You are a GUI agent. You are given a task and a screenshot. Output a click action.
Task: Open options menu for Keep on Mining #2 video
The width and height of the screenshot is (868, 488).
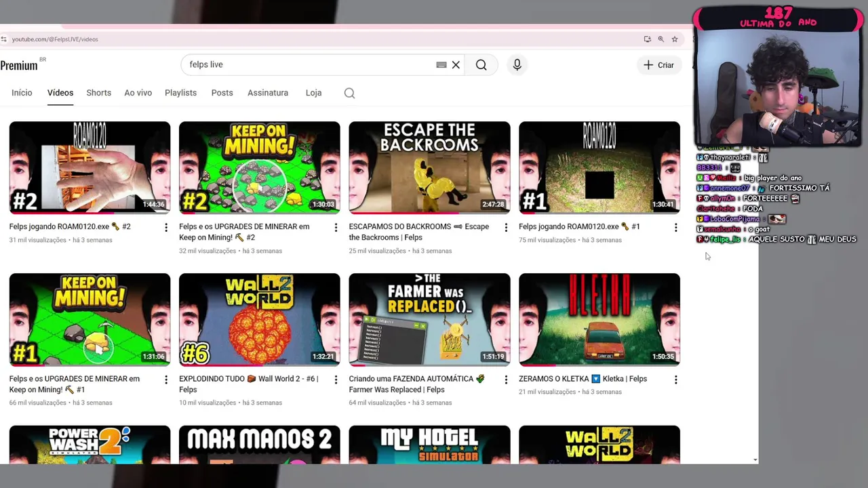coord(336,228)
